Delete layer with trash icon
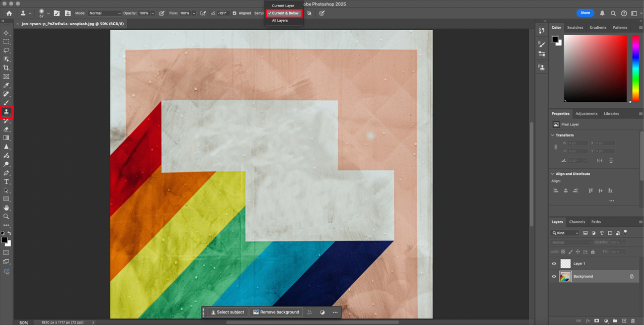Viewport: 644px width, 325px height. (x=633, y=320)
